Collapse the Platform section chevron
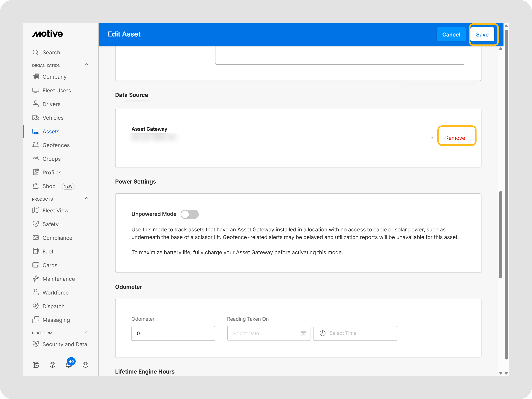The image size is (532, 399). click(87, 332)
